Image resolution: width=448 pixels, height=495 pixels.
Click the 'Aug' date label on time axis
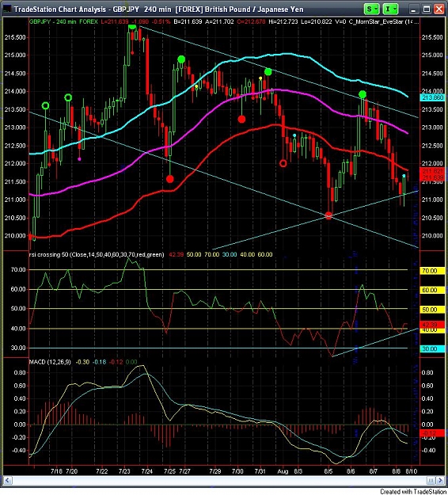283,471
